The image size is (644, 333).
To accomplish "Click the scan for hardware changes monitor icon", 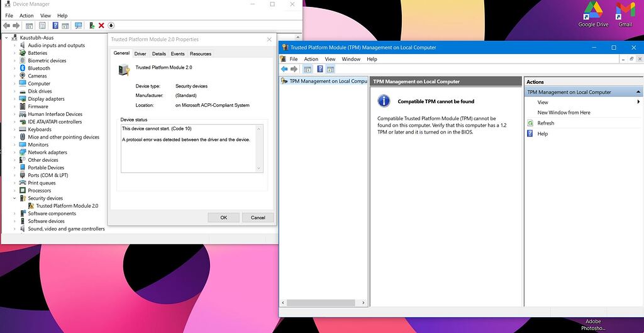I will tap(78, 26).
